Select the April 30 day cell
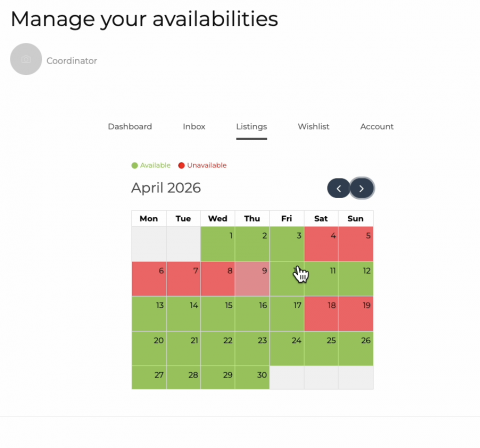480x448 pixels. click(252, 378)
